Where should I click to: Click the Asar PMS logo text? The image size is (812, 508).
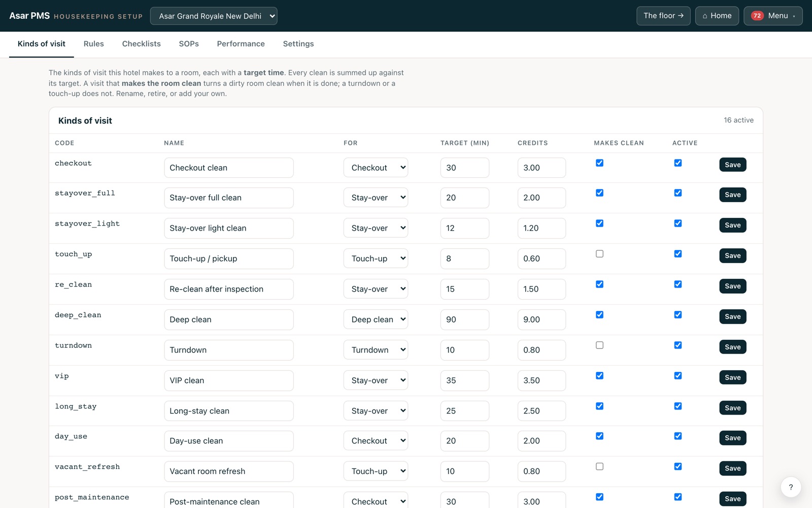pyautogui.click(x=29, y=16)
